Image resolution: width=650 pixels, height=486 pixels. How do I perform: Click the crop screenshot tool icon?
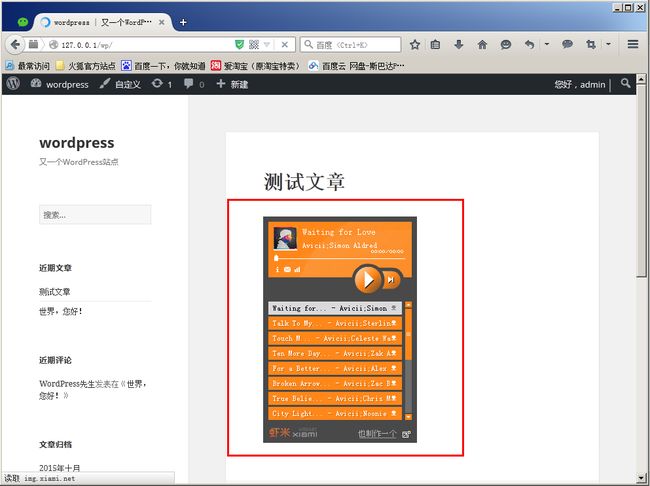tap(591, 44)
